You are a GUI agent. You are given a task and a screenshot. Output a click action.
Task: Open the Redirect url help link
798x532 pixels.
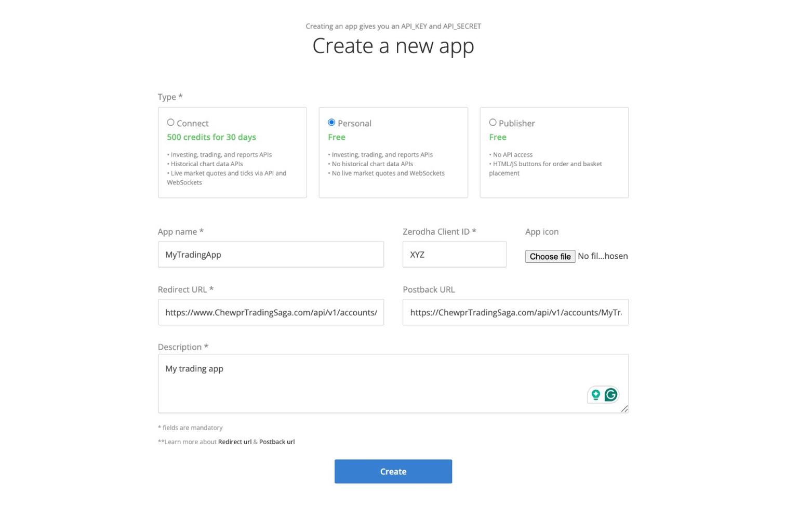[235, 442]
